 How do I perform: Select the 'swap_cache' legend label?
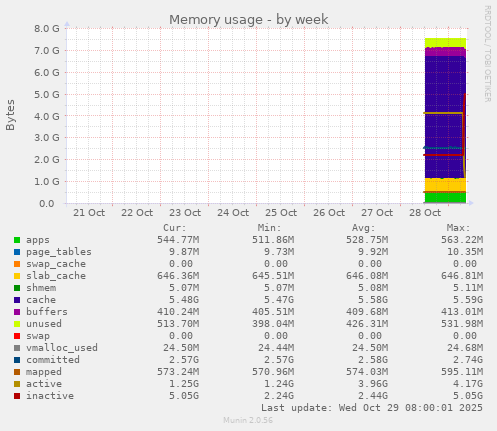(x=56, y=264)
